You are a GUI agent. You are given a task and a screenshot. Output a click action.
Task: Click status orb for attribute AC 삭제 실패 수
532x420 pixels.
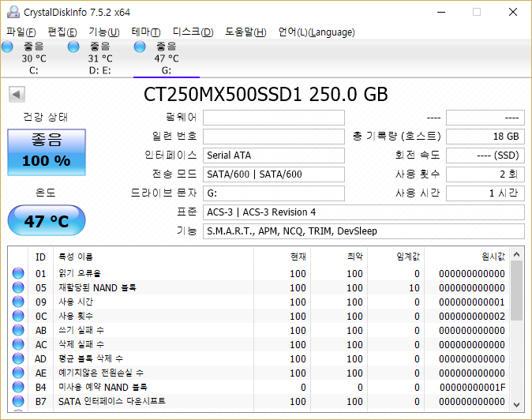pos(18,344)
